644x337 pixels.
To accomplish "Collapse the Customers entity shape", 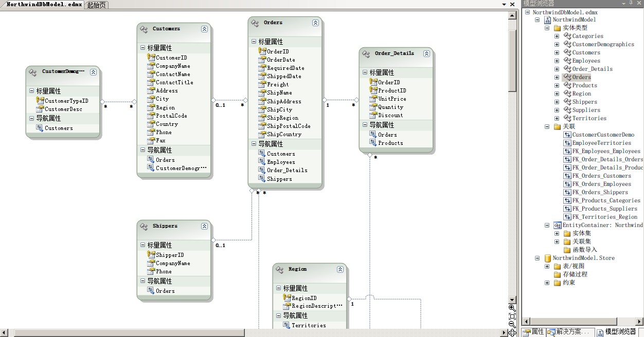I will coord(204,29).
